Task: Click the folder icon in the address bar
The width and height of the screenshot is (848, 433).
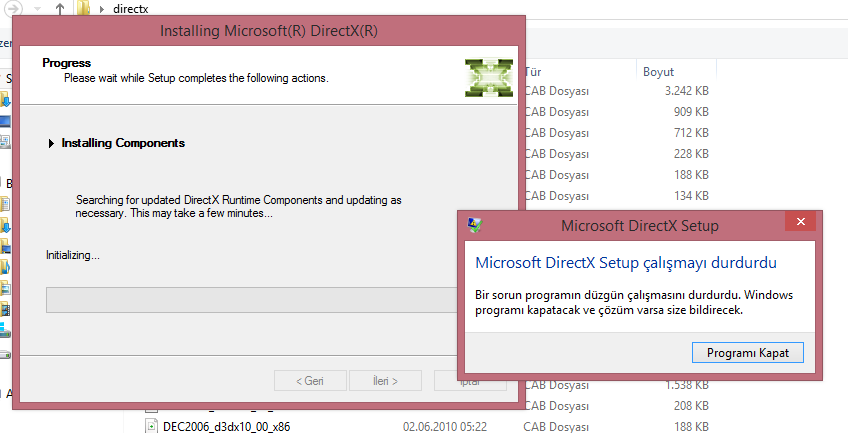Action: coord(82,8)
